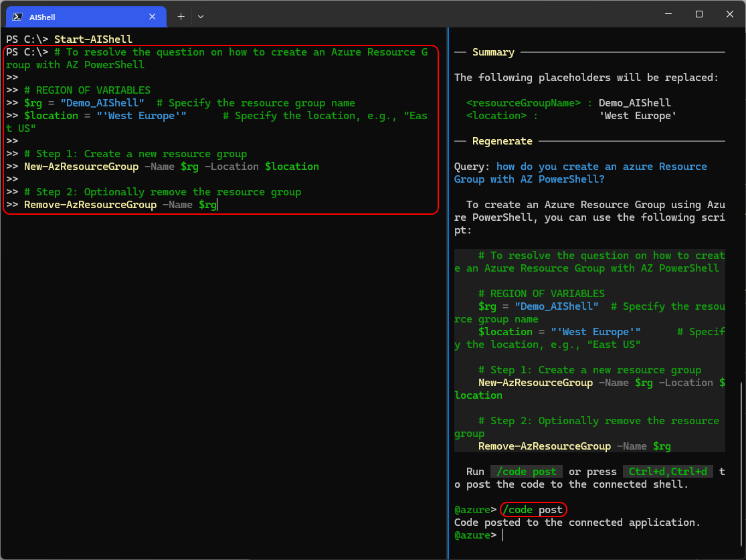This screenshot has width=746, height=560.
Task: Maximize the terminal window
Action: click(699, 14)
